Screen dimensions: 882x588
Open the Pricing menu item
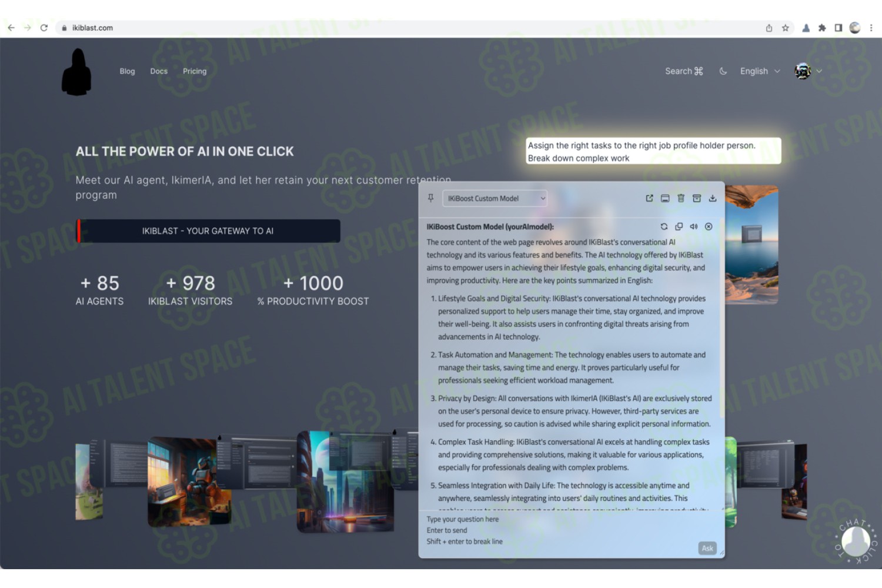[195, 71]
